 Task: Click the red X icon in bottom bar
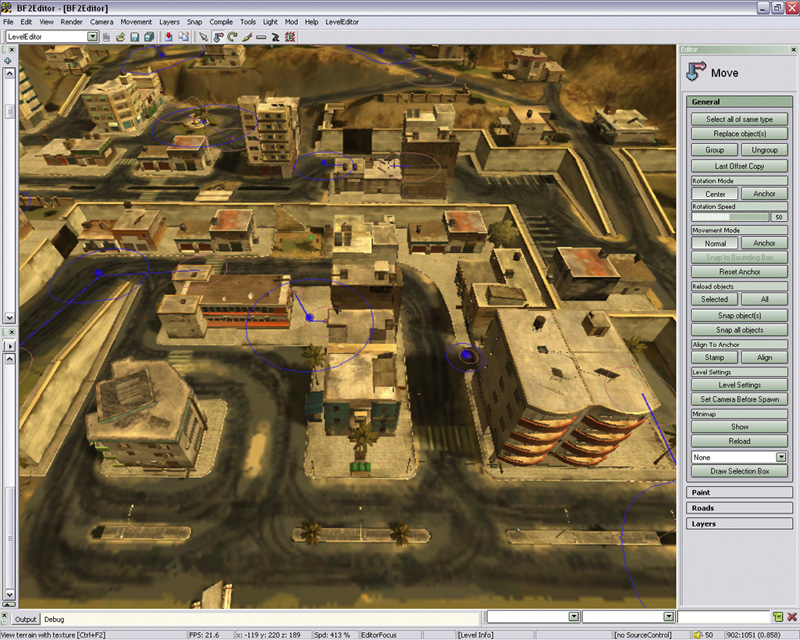tap(792, 617)
